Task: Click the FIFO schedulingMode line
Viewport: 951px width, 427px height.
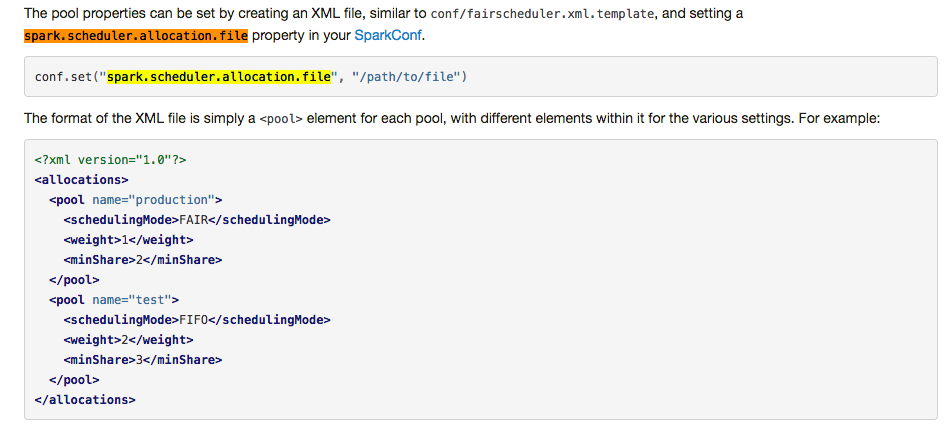Action: click(196, 319)
